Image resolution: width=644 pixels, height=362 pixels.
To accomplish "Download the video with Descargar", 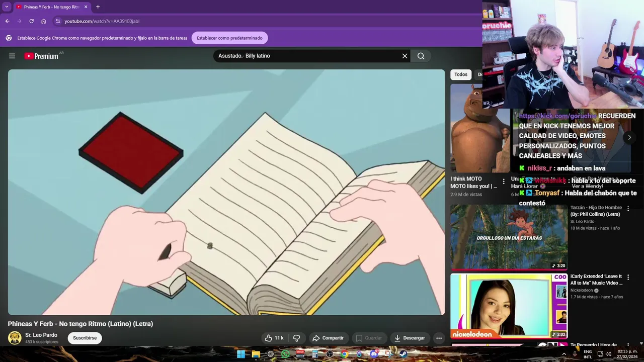I will 410,338.
